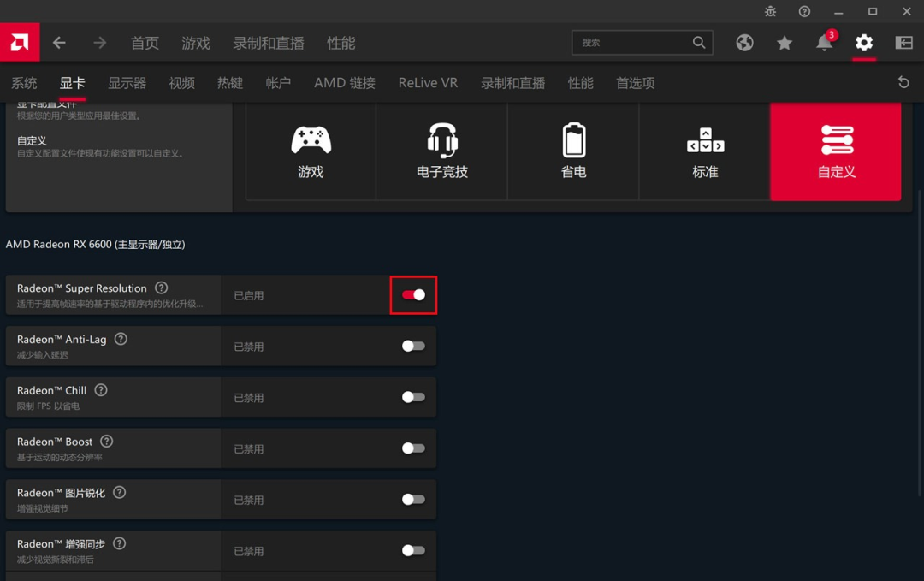This screenshot has width=924, height=581.
Task: Maximize the window
Action: click(873, 12)
